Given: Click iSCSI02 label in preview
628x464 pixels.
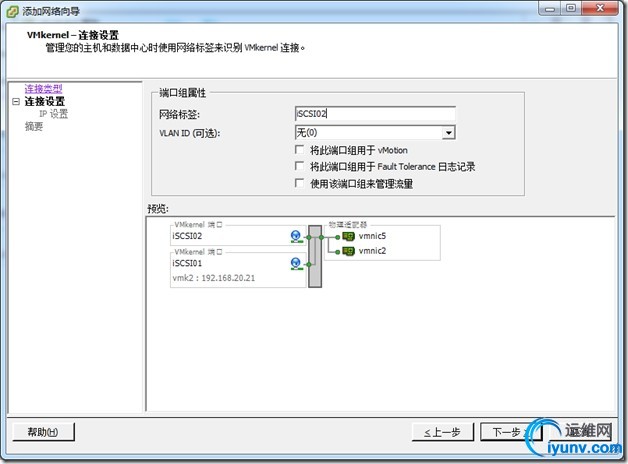Looking at the screenshot, I should click(187, 236).
